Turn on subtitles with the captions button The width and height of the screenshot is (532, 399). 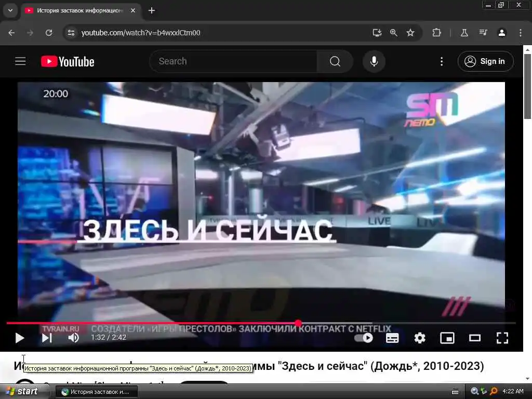tap(392, 338)
